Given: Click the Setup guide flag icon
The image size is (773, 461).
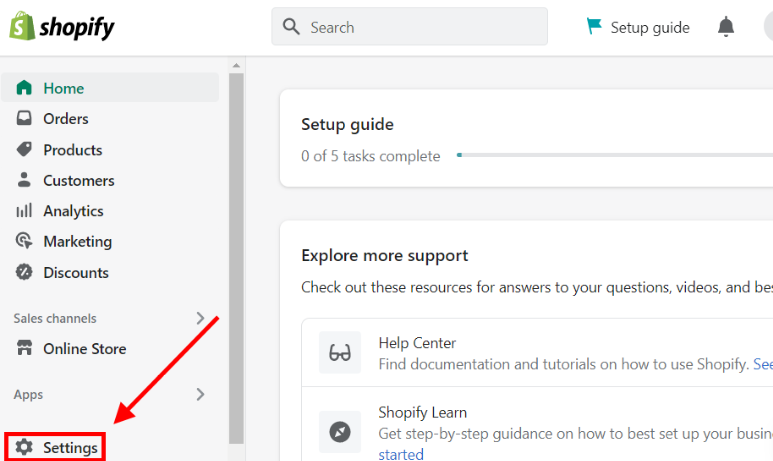Looking at the screenshot, I should pos(594,26).
